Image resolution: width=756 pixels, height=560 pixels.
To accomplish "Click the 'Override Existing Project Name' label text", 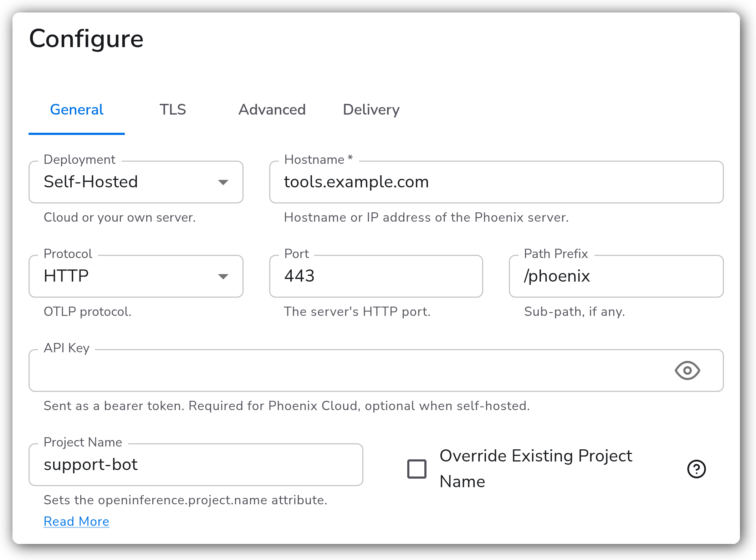I will coord(536,469).
